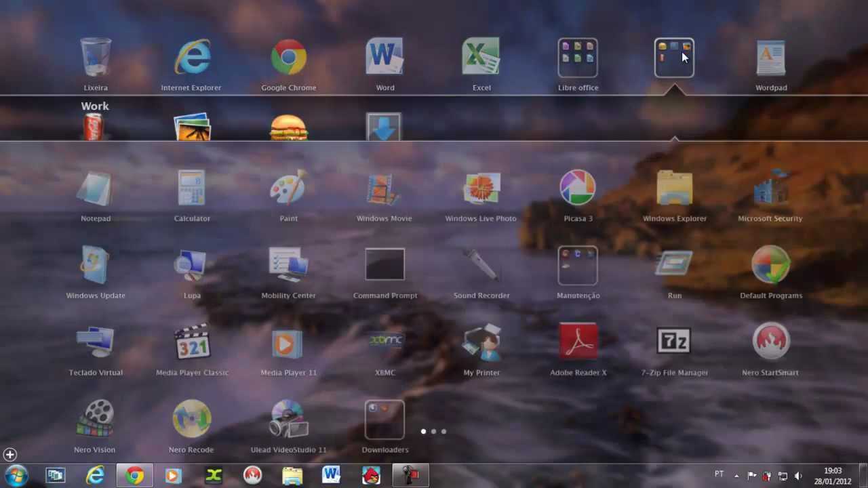Open the burger app in Work folder
The width and height of the screenshot is (868, 488).
tap(289, 127)
